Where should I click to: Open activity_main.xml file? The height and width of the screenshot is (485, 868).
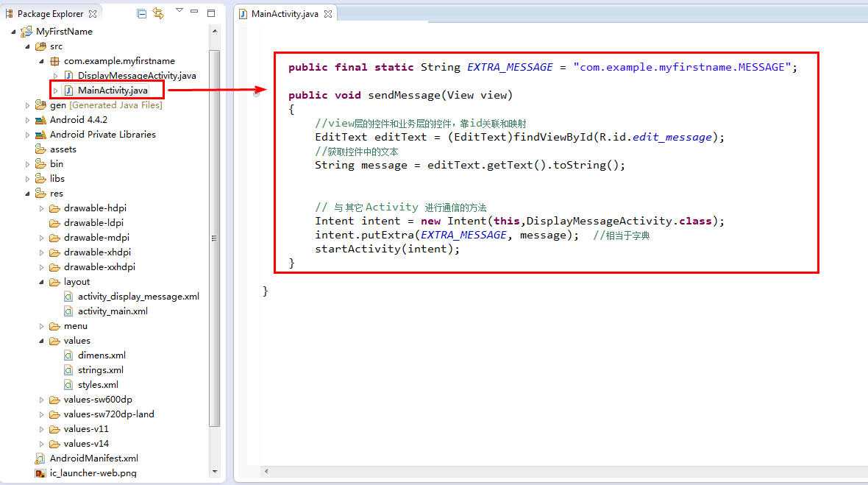click(113, 311)
